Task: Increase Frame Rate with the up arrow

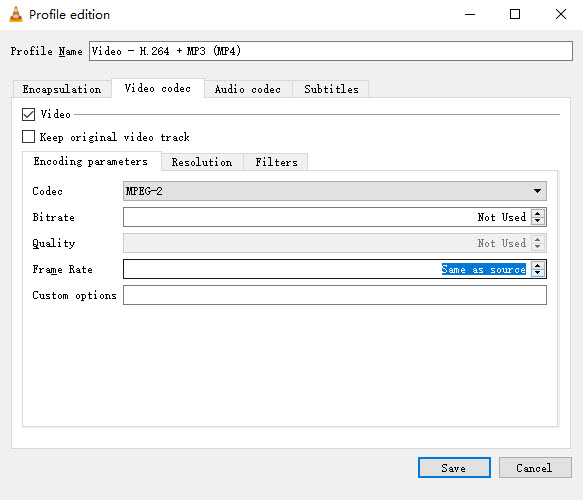Action: click(x=538, y=265)
